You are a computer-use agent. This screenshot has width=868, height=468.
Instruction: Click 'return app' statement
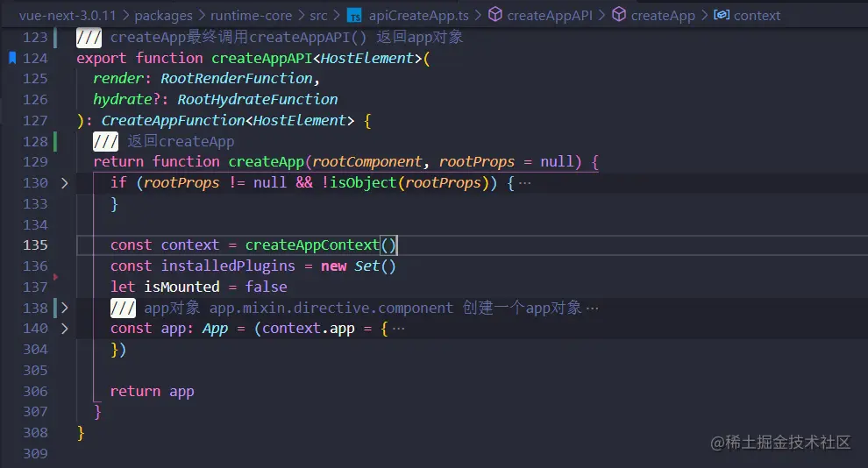153,391
